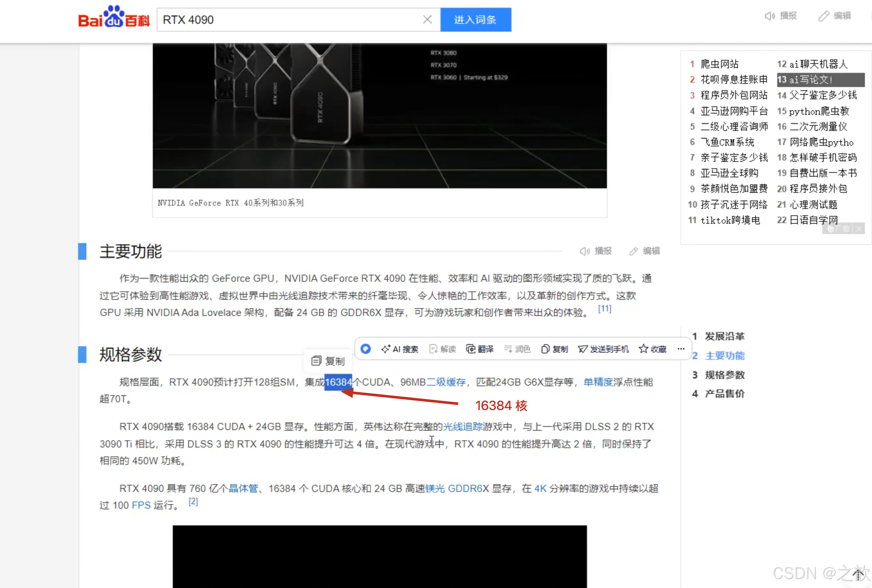Click the highlighted 16384 text
Image resolution: width=872 pixels, height=588 pixels.
coord(338,382)
